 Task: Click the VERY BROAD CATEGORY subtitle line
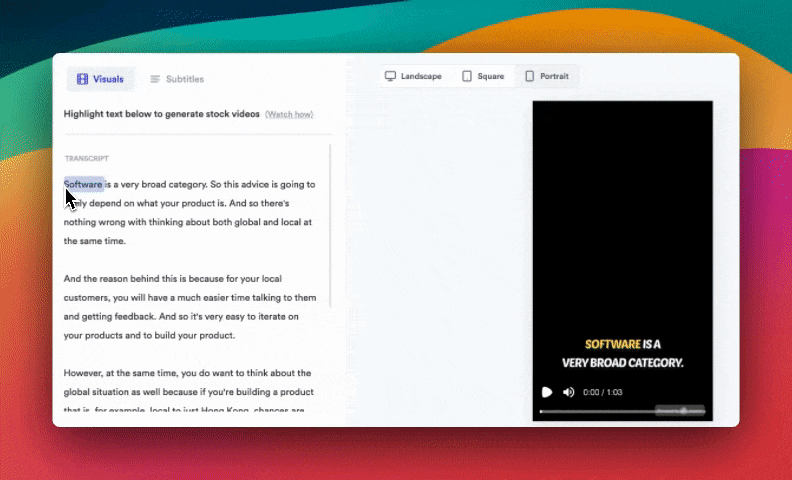(622, 363)
